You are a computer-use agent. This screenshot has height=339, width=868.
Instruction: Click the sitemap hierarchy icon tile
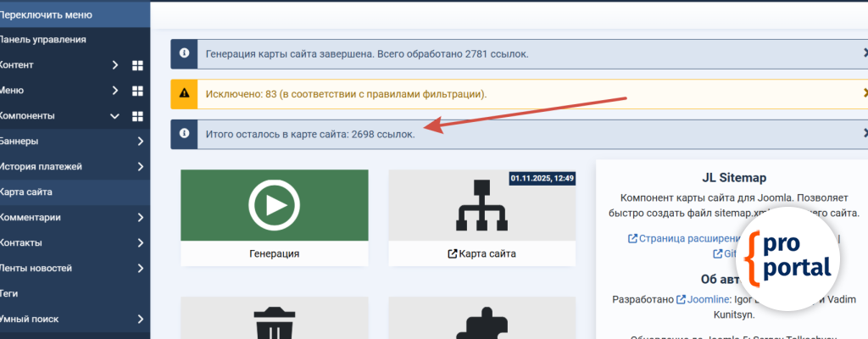481,205
